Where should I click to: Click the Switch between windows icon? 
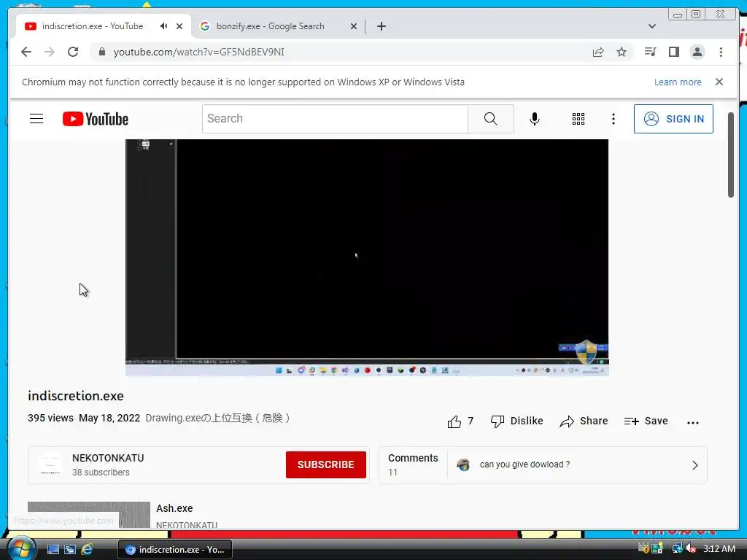coord(69,550)
